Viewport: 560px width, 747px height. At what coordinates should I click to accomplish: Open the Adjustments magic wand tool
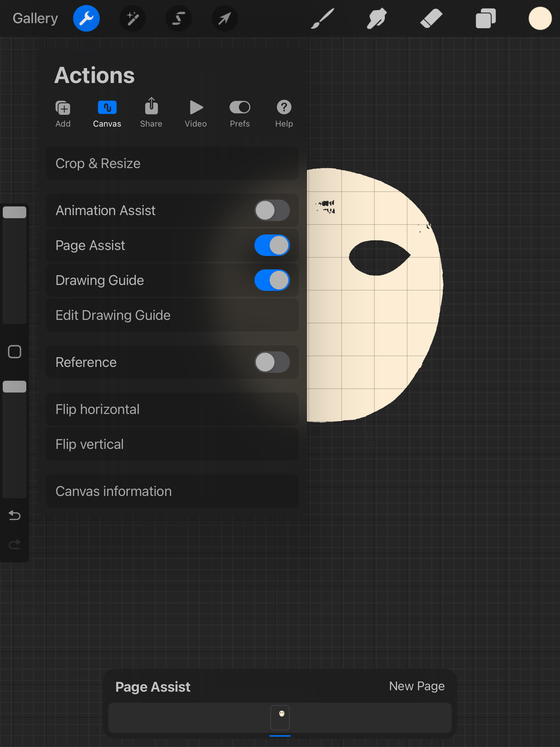[x=132, y=19]
